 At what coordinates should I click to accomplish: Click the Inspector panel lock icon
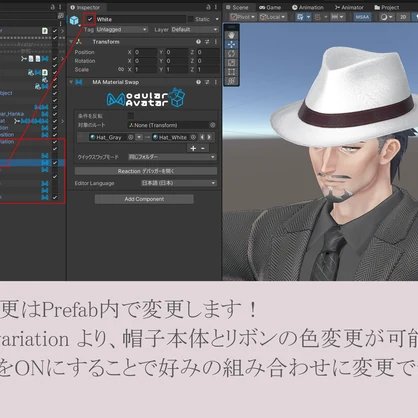click(x=208, y=7)
